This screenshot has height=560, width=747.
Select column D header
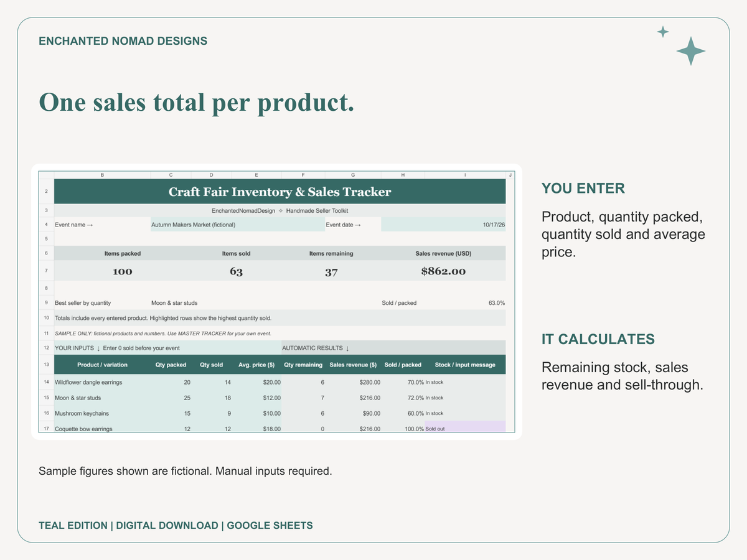coord(211,175)
